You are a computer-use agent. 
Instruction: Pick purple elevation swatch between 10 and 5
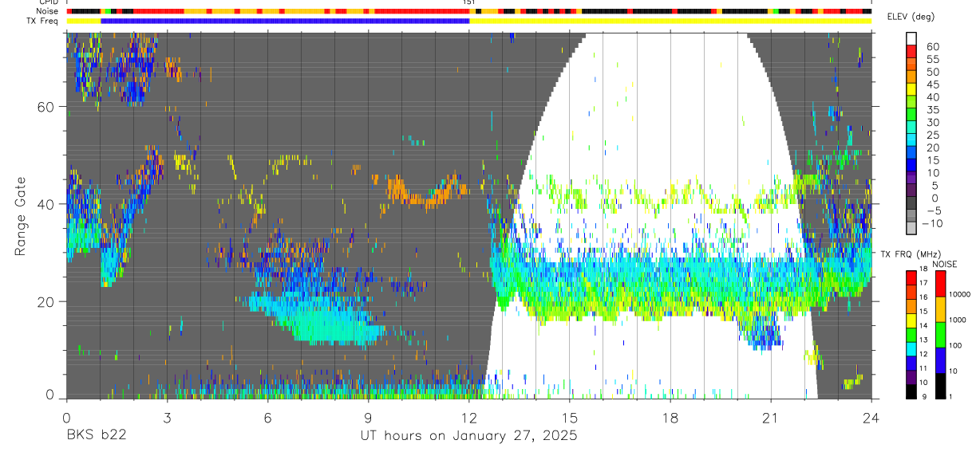(911, 179)
